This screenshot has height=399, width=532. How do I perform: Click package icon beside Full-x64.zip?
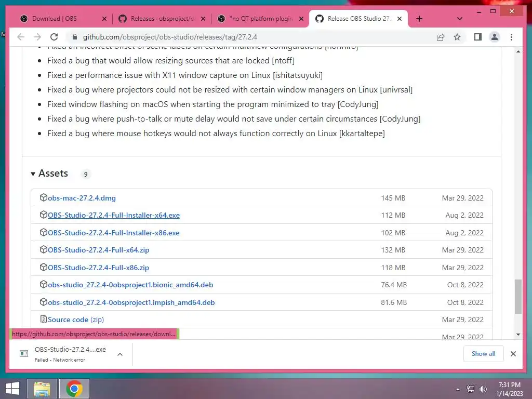(44, 250)
